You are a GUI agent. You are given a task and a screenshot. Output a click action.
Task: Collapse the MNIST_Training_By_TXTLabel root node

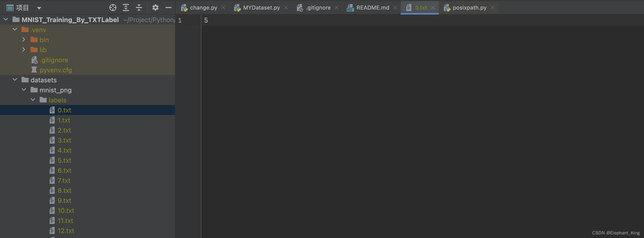coord(6,19)
